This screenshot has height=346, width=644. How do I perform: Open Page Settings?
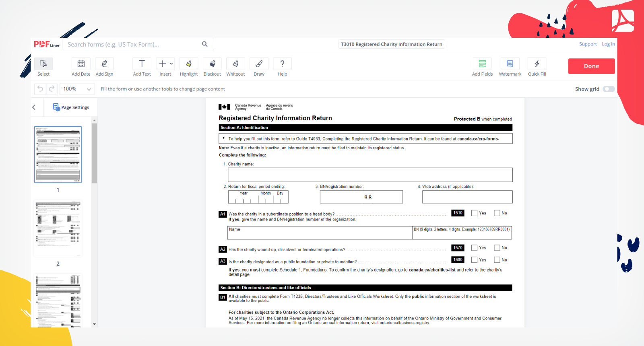pyautogui.click(x=71, y=107)
